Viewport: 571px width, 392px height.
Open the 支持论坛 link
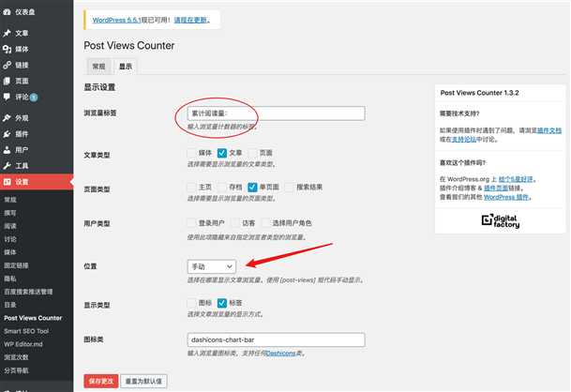464,139
